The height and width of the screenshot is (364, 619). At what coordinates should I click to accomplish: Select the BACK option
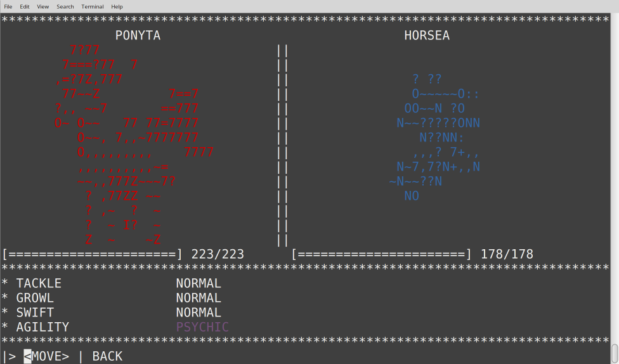[107, 356]
